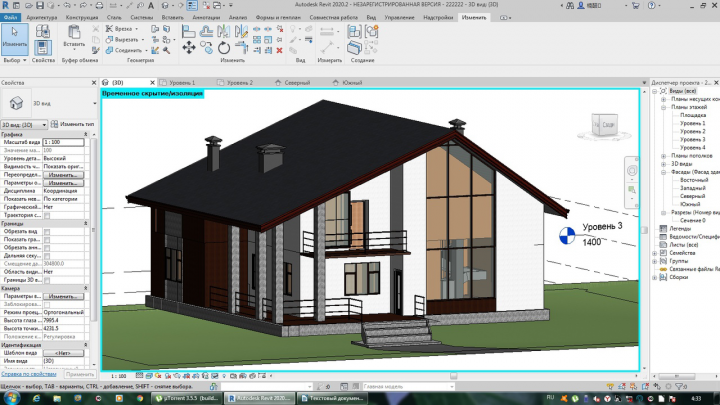This screenshot has width=720, height=405.
Task: Click the Properties panel vertical scrollbar
Action: tap(94, 230)
